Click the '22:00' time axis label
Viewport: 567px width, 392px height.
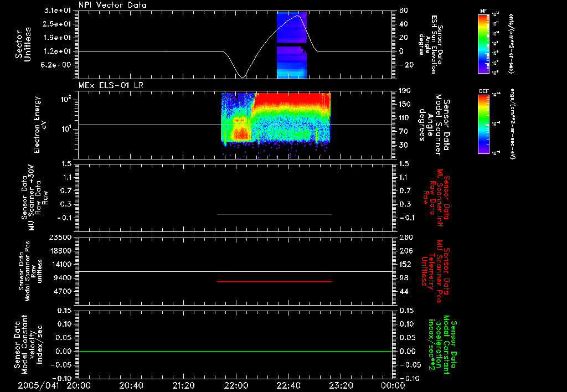(236, 386)
